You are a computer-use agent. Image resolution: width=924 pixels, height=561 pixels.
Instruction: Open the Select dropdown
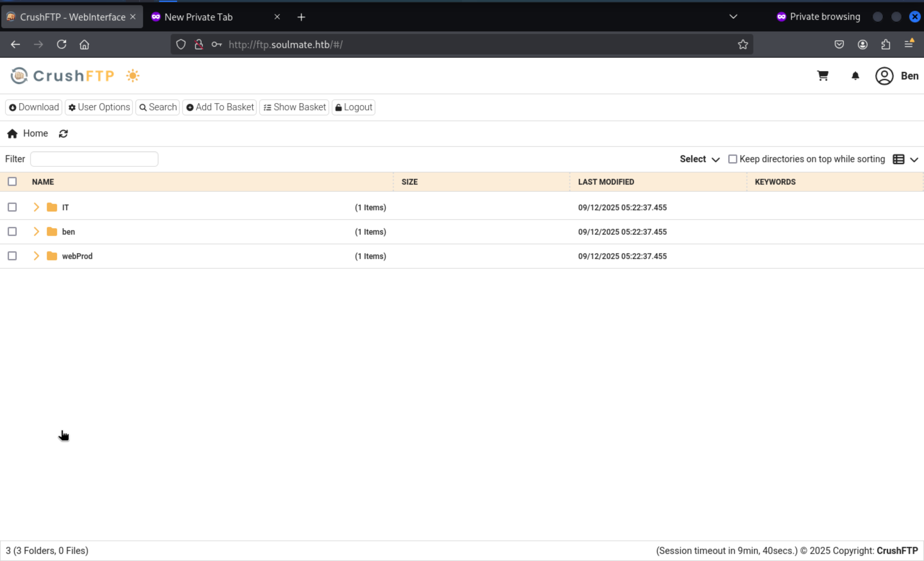tap(699, 159)
